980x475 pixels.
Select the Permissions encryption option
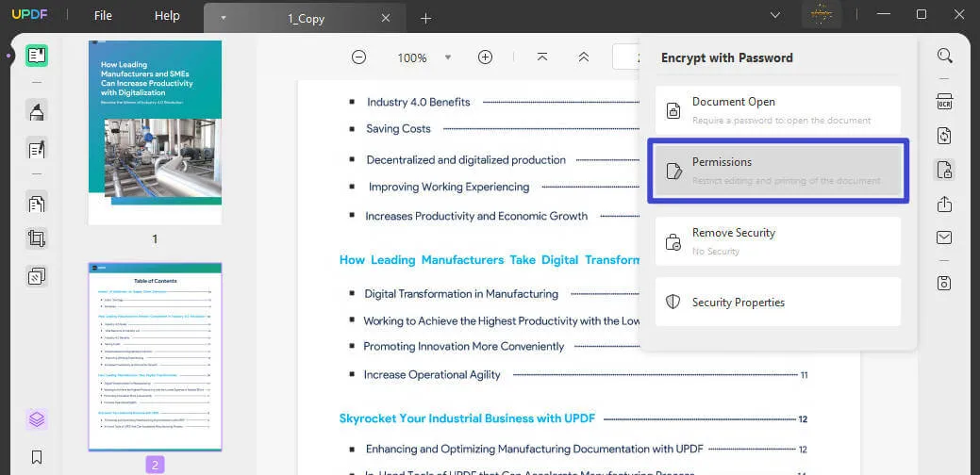778,171
